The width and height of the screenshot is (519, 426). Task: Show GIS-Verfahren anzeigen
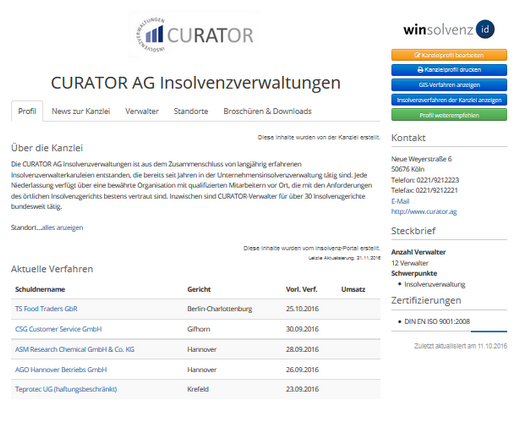[449, 85]
